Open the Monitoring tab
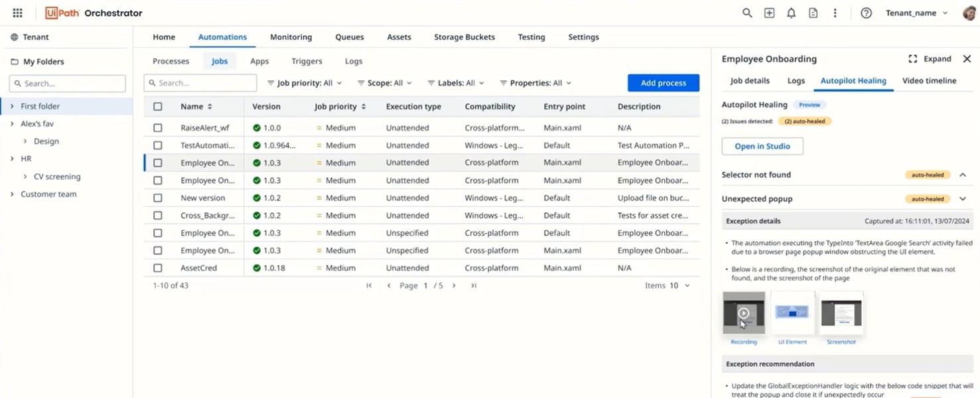The image size is (980, 398). tap(291, 37)
